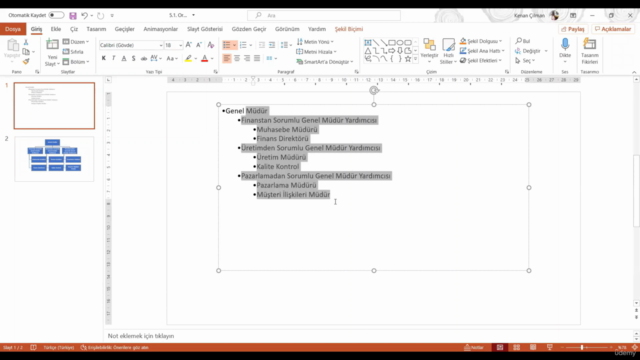Click the Şekil Ana Hattı outline icon
The width and height of the screenshot is (640, 360).
[463, 51]
